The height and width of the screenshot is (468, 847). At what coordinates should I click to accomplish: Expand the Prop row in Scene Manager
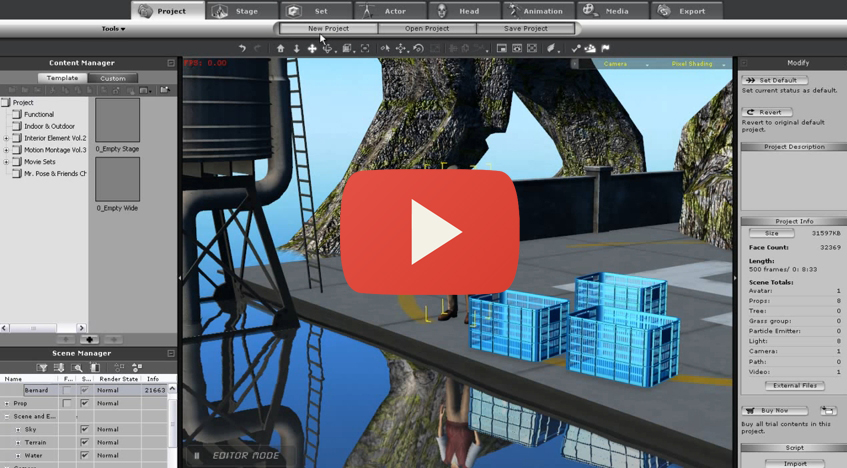(x=6, y=403)
